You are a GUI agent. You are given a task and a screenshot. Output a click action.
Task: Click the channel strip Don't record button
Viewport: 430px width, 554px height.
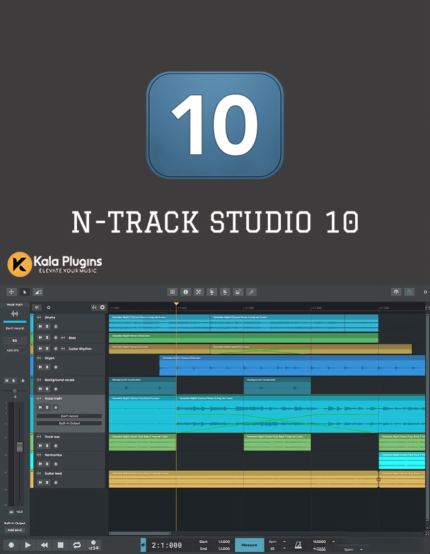pos(14,328)
